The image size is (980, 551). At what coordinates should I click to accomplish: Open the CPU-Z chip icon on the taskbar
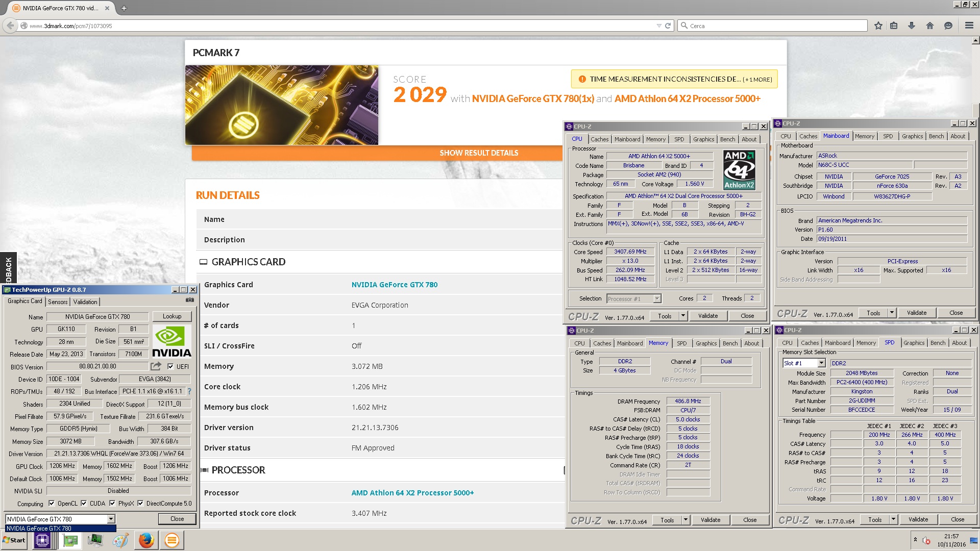42,540
